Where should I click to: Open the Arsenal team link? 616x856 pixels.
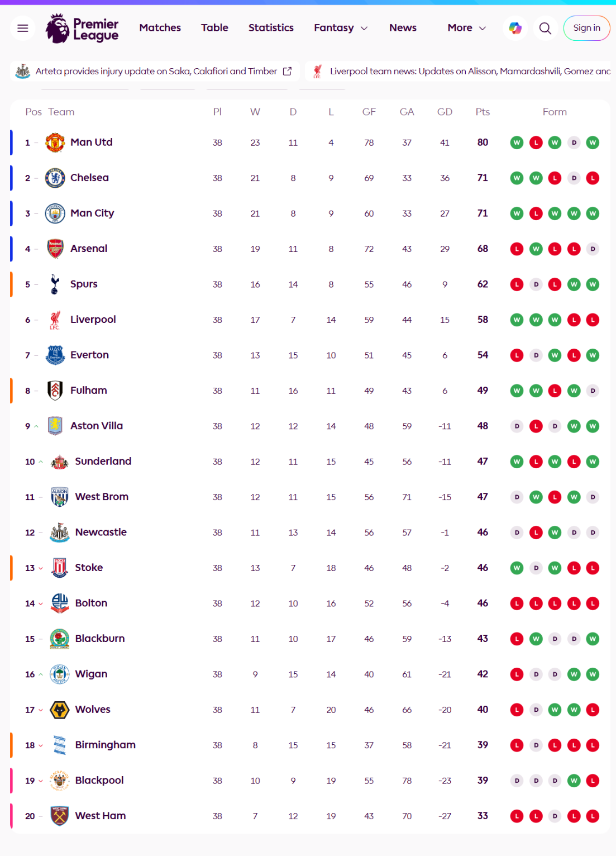[89, 249]
